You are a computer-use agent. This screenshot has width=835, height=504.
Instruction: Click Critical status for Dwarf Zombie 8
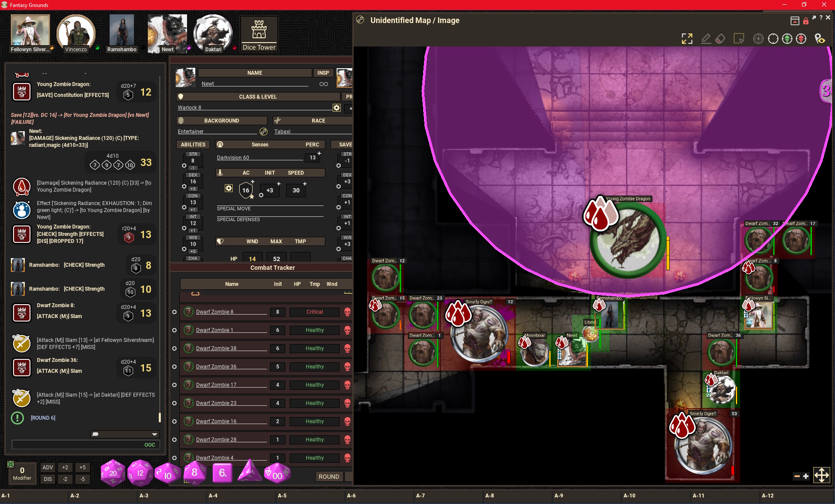tap(314, 312)
